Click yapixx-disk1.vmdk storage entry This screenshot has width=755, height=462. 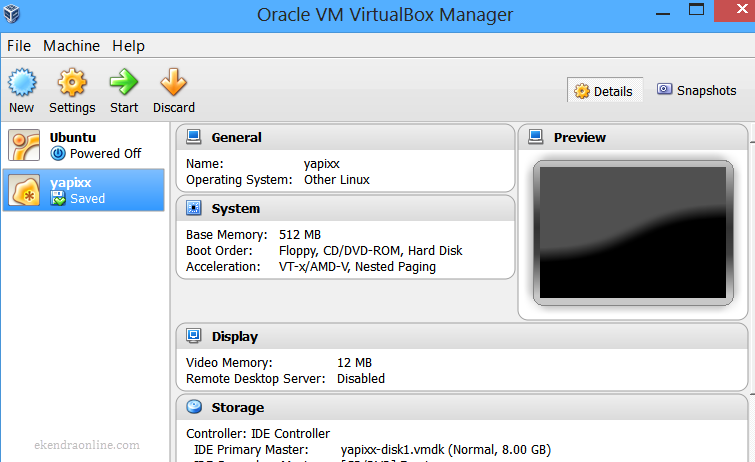pos(445,450)
